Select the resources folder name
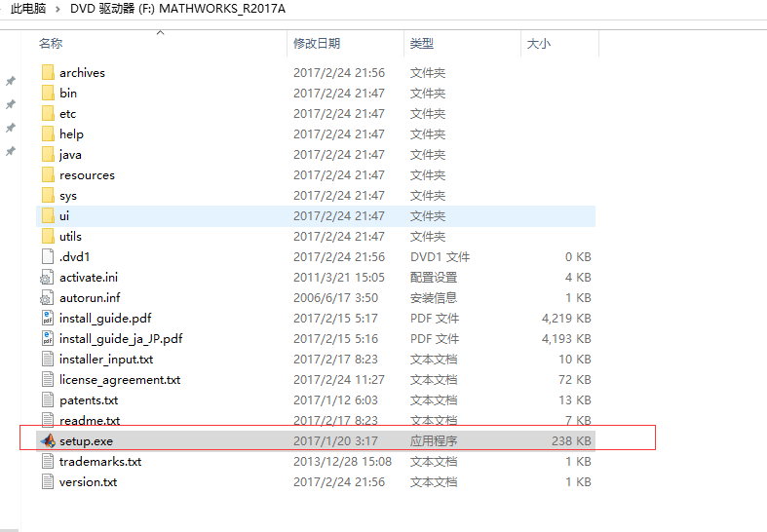 pyautogui.click(x=87, y=175)
